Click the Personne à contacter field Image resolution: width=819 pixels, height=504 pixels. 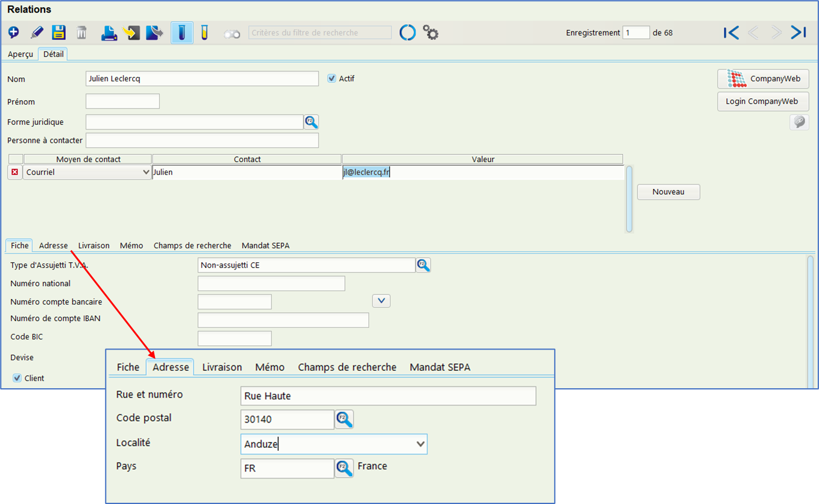click(x=202, y=140)
